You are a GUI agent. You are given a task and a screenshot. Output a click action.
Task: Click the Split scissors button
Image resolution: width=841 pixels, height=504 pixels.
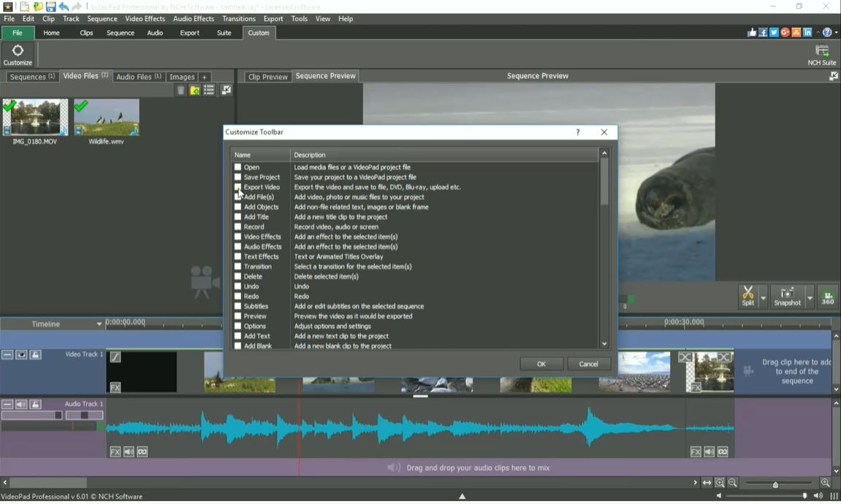pos(747,296)
